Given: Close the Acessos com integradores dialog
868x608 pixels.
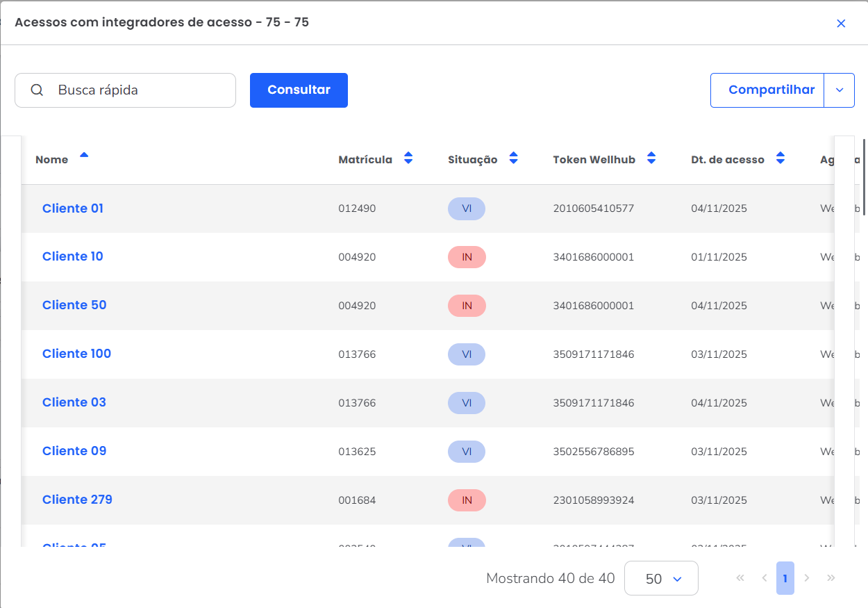Looking at the screenshot, I should coord(841,24).
